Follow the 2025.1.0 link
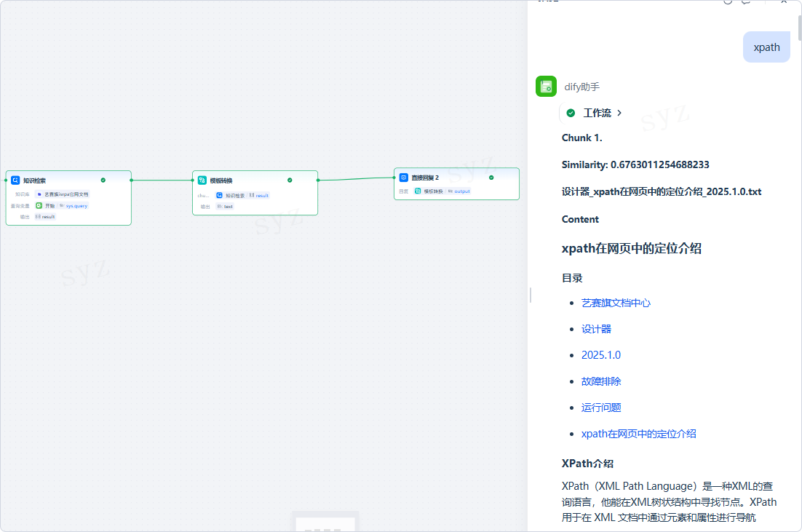The width and height of the screenshot is (802, 532). pyautogui.click(x=600, y=355)
